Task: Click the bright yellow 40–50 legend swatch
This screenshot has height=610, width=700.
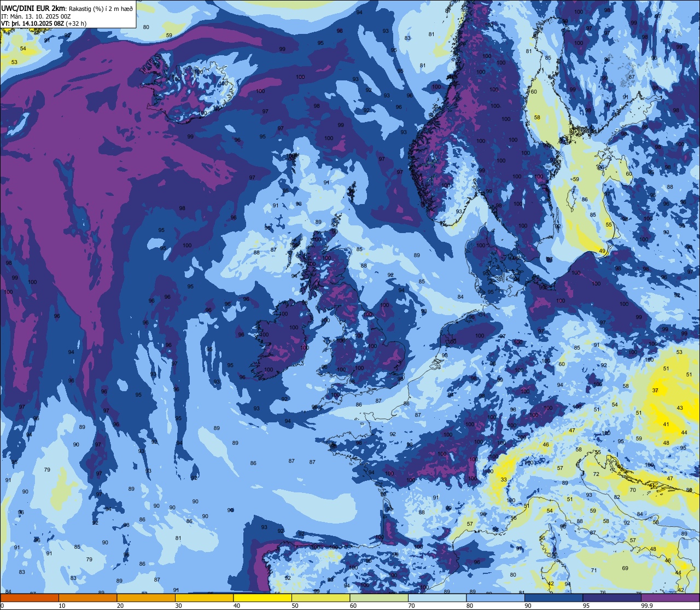Action: click(x=262, y=597)
